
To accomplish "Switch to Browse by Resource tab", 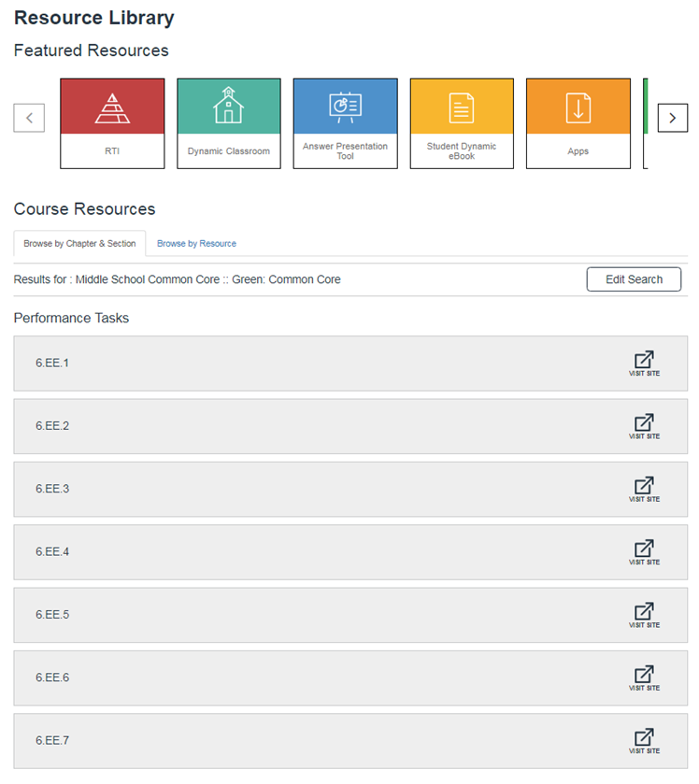I will point(196,244).
